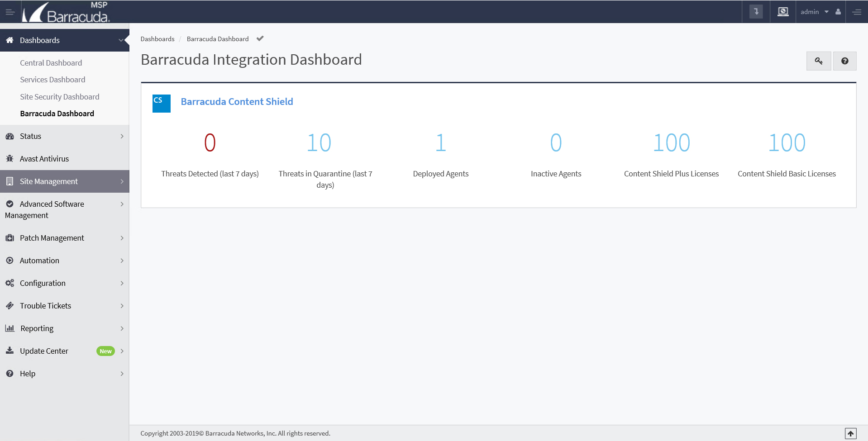The width and height of the screenshot is (868, 441).
Task: Open Site Security Dashboard
Action: (x=60, y=97)
